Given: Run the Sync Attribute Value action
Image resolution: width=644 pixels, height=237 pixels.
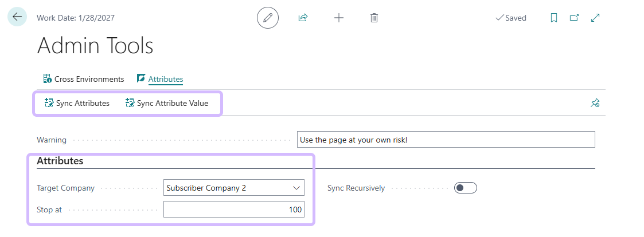Looking at the screenshot, I should [166, 104].
